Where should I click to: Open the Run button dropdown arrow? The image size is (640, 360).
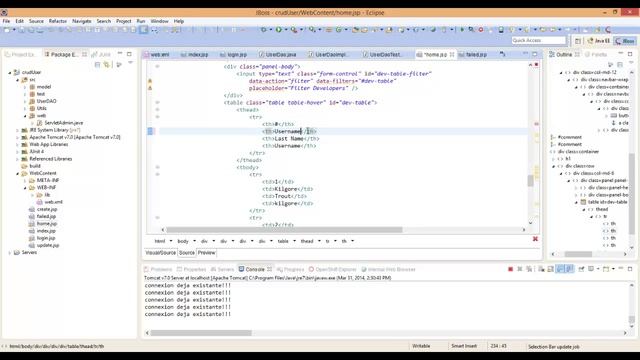(x=285, y=30)
